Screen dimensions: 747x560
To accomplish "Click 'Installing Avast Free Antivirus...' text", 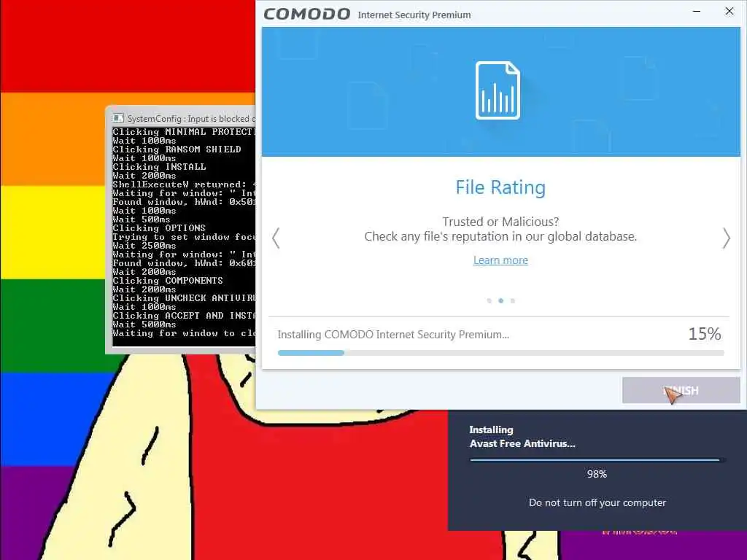I will coord(522,437).
